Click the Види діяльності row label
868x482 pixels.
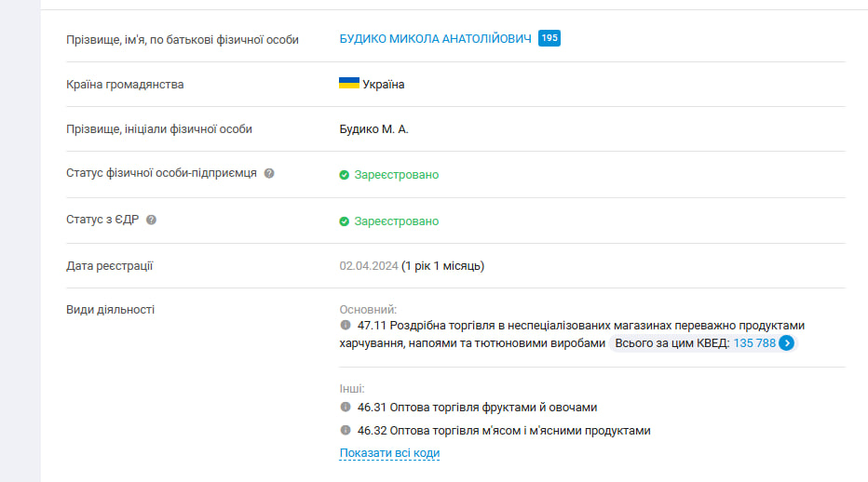tap(111, 309)
